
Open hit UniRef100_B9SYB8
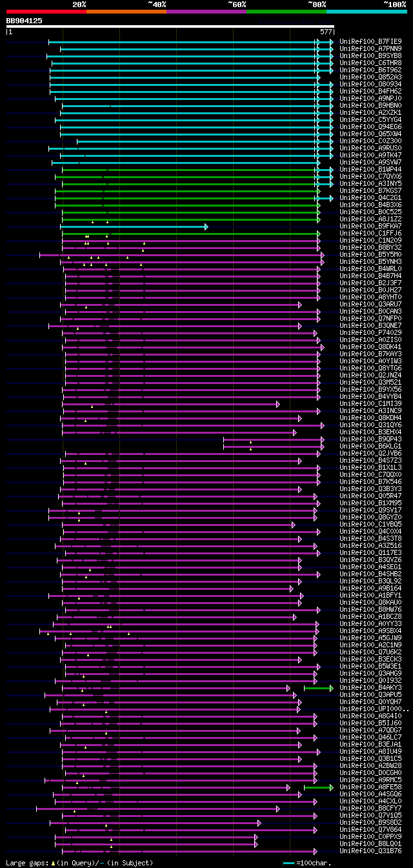(370, 56)
